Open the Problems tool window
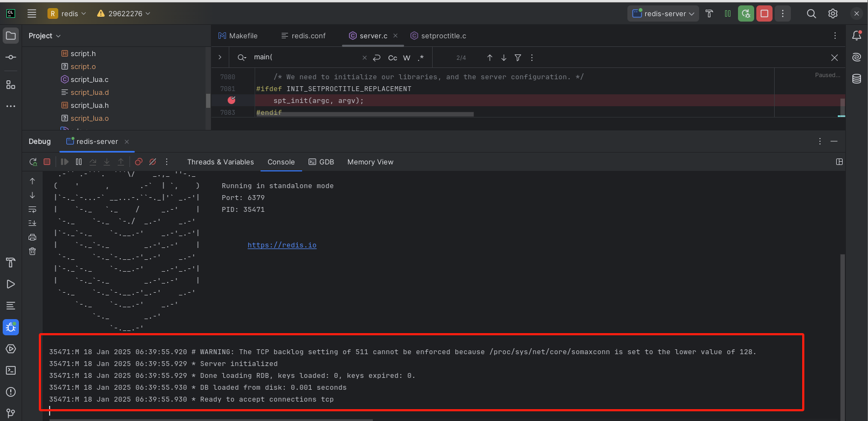 coord(11,392)
